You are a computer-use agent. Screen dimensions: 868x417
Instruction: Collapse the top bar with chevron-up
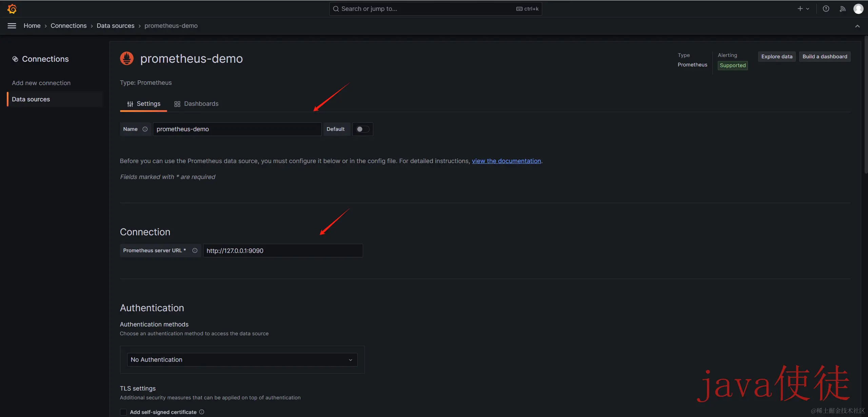coord(857,26)
